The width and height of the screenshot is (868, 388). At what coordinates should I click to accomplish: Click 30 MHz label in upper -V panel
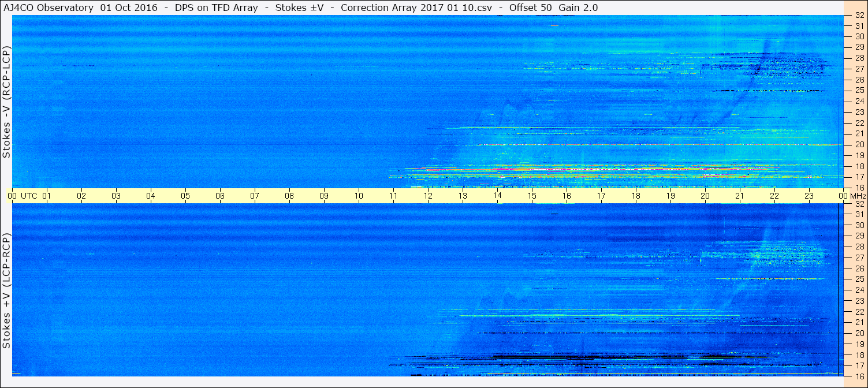point(859,36)
